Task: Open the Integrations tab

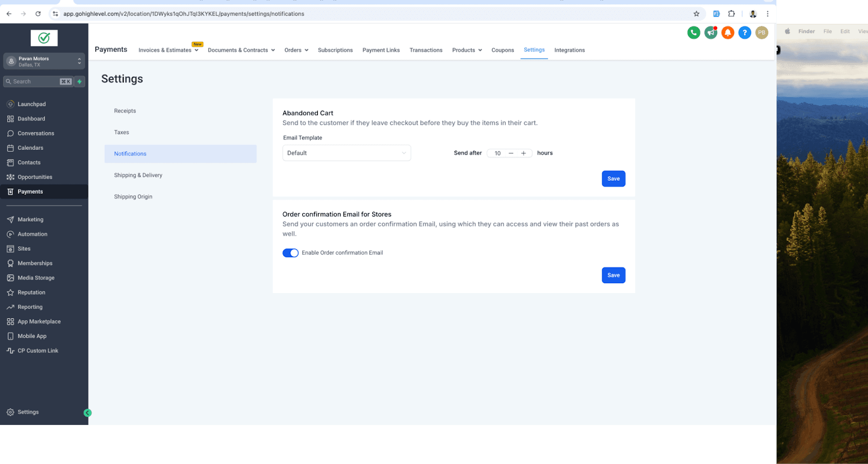Action: tap(570, 50)
